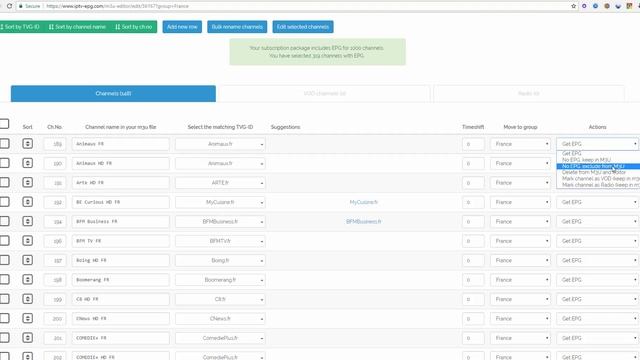640x360 pixels.
Task: Check the Arte HD FR row checkbox
Action: click(4, 182)
